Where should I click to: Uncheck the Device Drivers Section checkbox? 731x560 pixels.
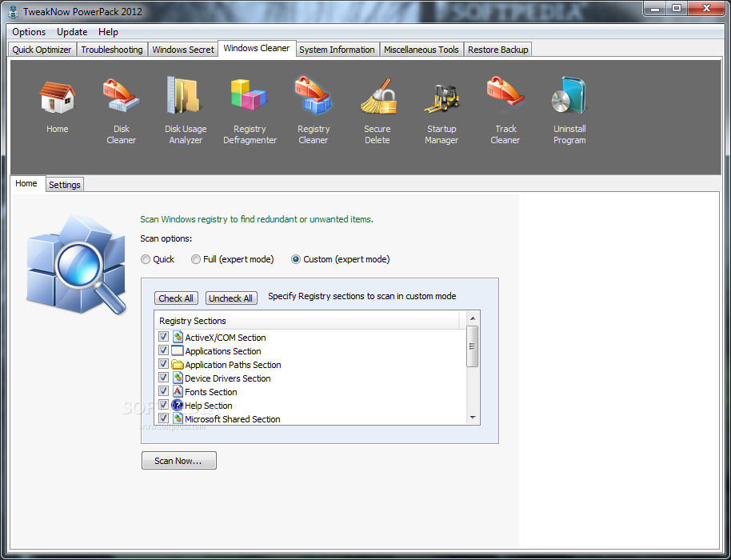coord(163,377)
